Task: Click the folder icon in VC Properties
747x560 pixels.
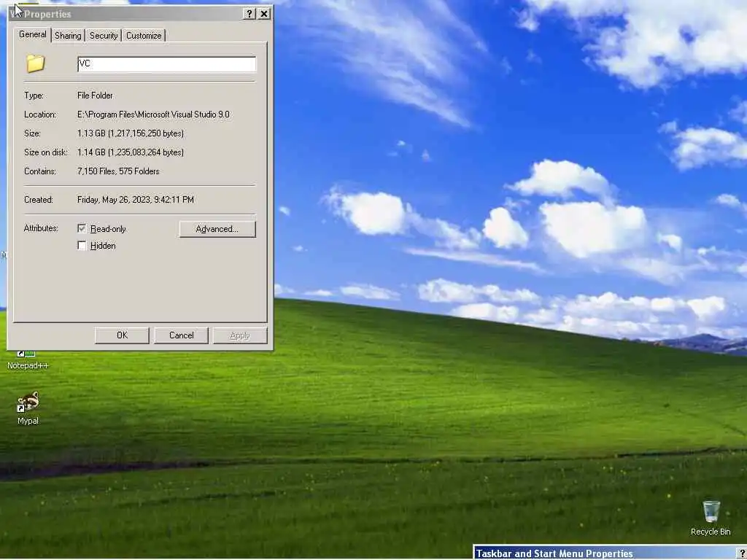Action: (x=36, y=63)
